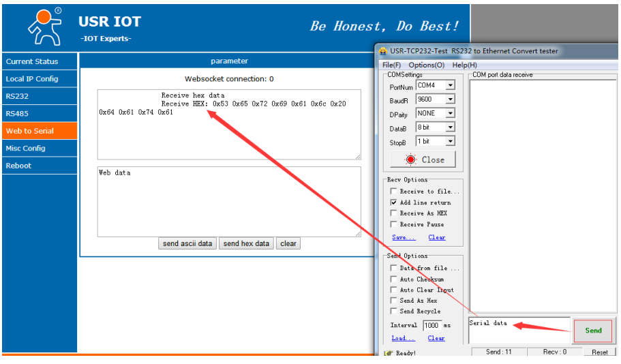Click the 'Websocket connection: 0' text

[x=229, y=79]
